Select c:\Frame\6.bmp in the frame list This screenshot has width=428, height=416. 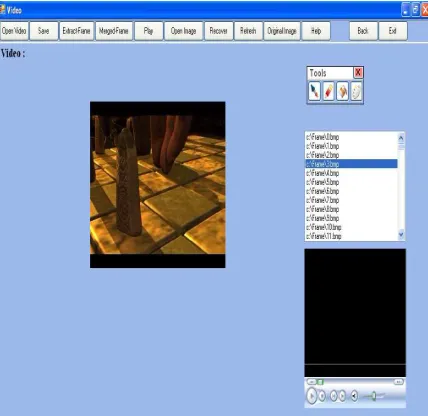click(351, 191)
